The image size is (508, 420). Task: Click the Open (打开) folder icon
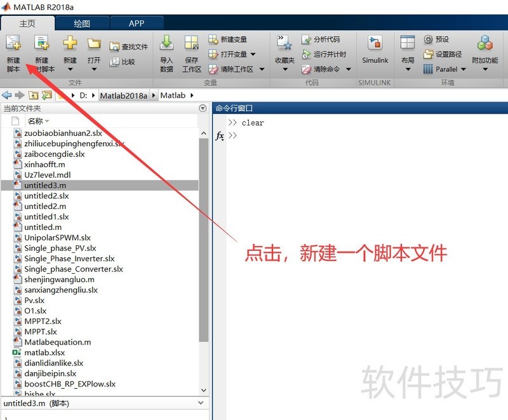pyautogui.click(x=94, y=43)
